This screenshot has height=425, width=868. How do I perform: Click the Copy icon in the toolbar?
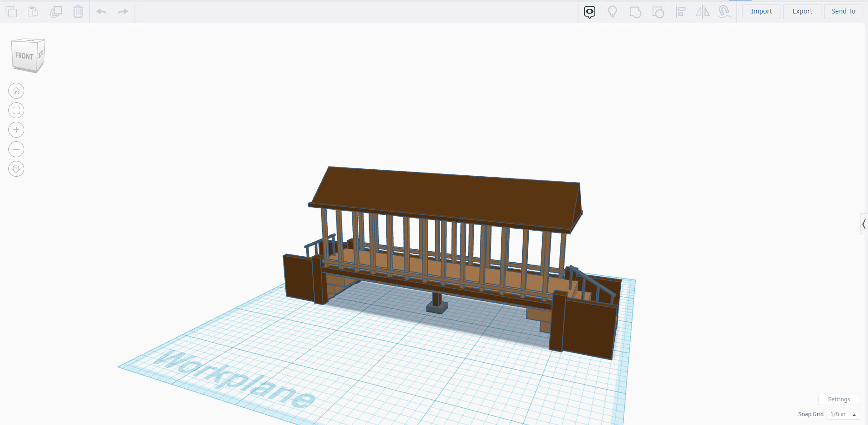[x=11, y=12]
